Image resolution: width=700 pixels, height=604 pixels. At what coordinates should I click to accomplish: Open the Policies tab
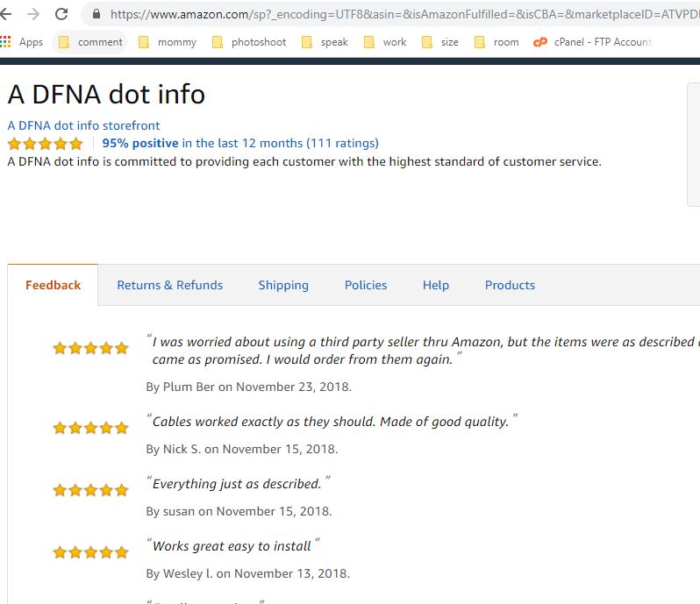[366, 285]
